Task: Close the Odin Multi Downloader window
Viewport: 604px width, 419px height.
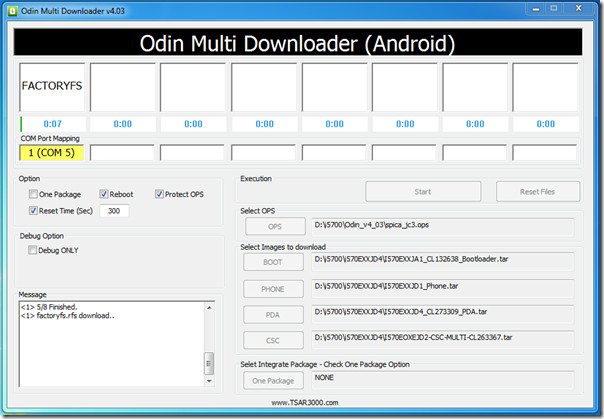Action: (x=578, y=9)
